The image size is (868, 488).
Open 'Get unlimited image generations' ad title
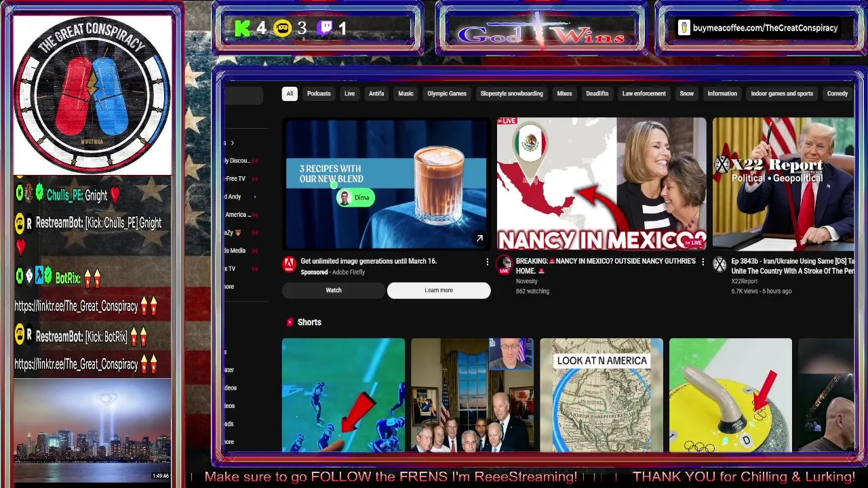point(368,261)
